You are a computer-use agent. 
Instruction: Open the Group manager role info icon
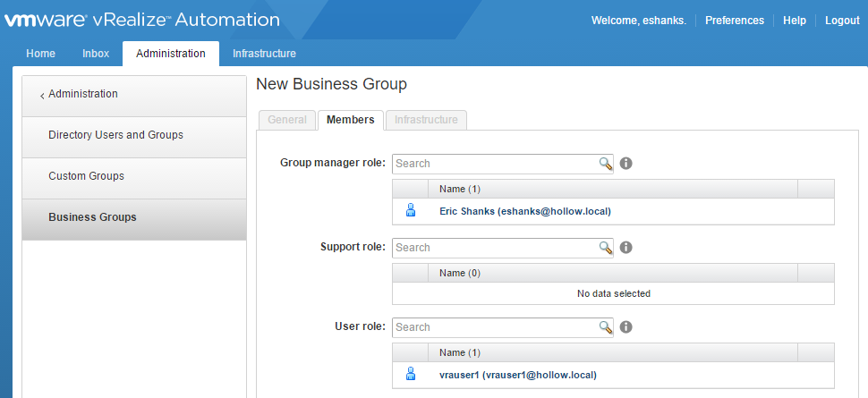coord(626,164)
